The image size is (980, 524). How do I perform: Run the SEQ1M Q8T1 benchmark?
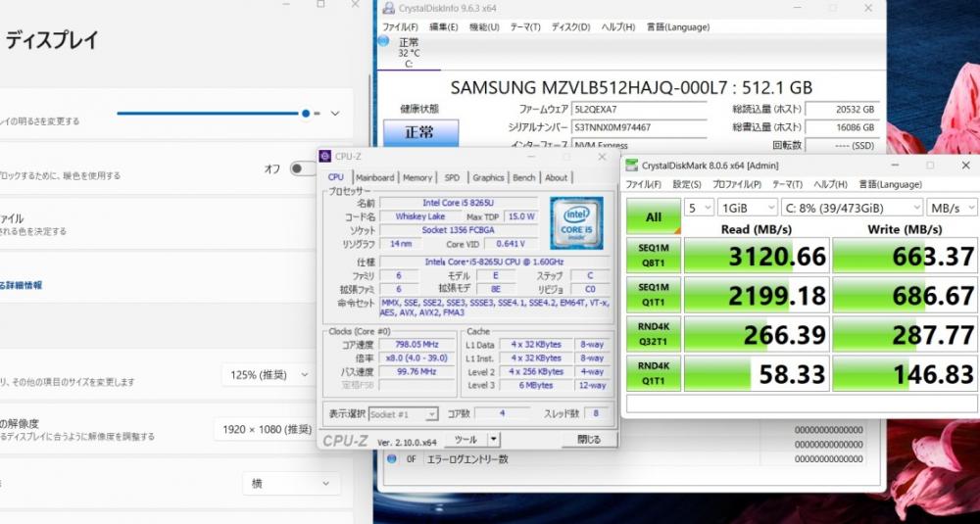(x=653, y=256)
